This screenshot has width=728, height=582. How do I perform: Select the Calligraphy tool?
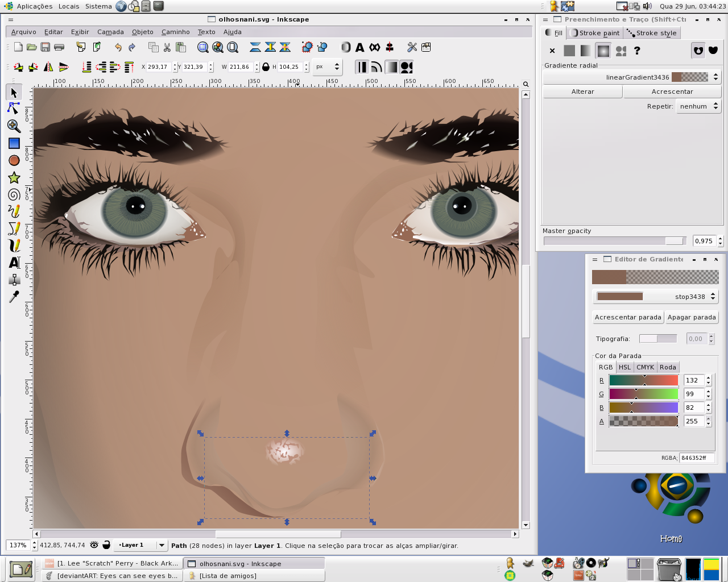coord(14,245)
